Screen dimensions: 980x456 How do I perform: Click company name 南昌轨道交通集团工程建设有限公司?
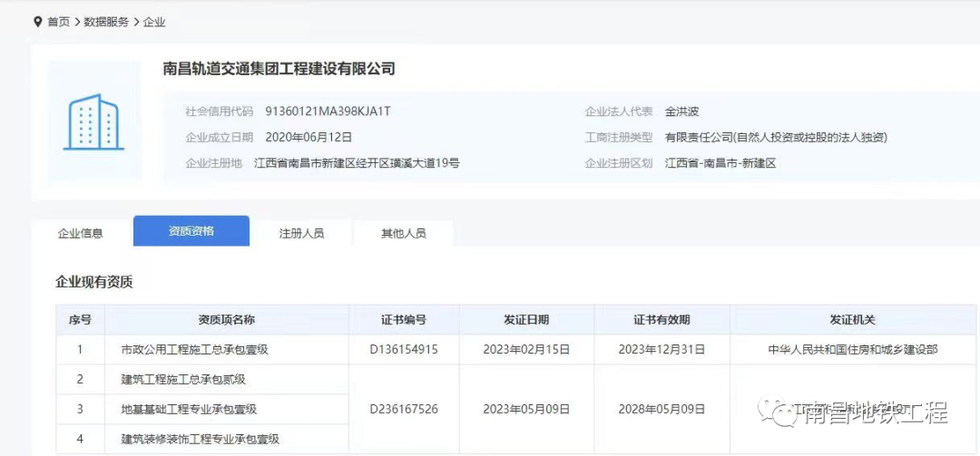point(279,68)
